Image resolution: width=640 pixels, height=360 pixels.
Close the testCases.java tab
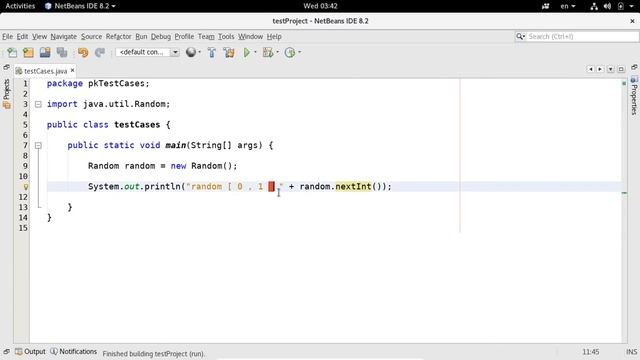(72, 70)
